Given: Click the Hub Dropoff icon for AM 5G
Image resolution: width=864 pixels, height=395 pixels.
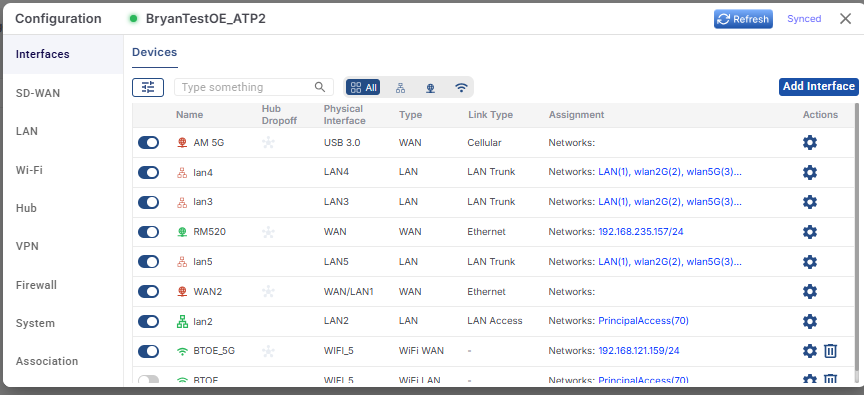Looking at the screenshot, I should [268, 143].
